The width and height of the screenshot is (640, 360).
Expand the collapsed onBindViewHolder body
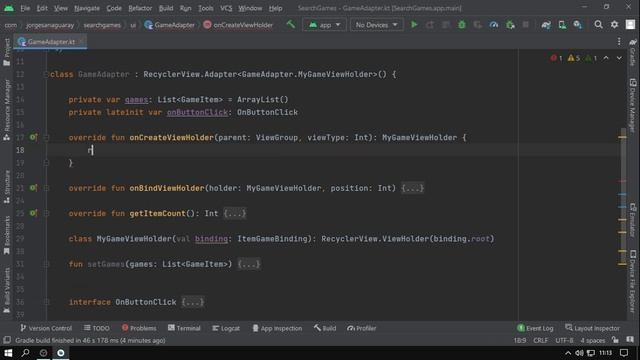[412, 188]
